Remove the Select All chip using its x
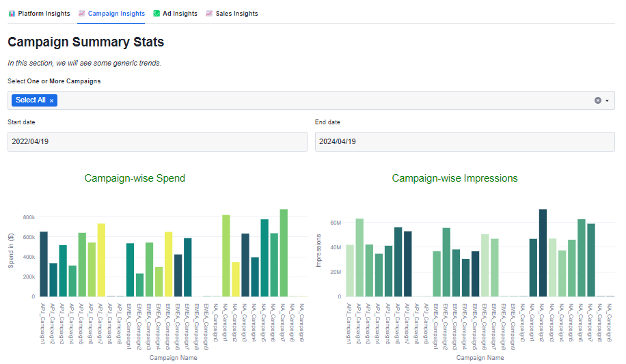This screenshot has height=364, width=626. click(51, 100)
